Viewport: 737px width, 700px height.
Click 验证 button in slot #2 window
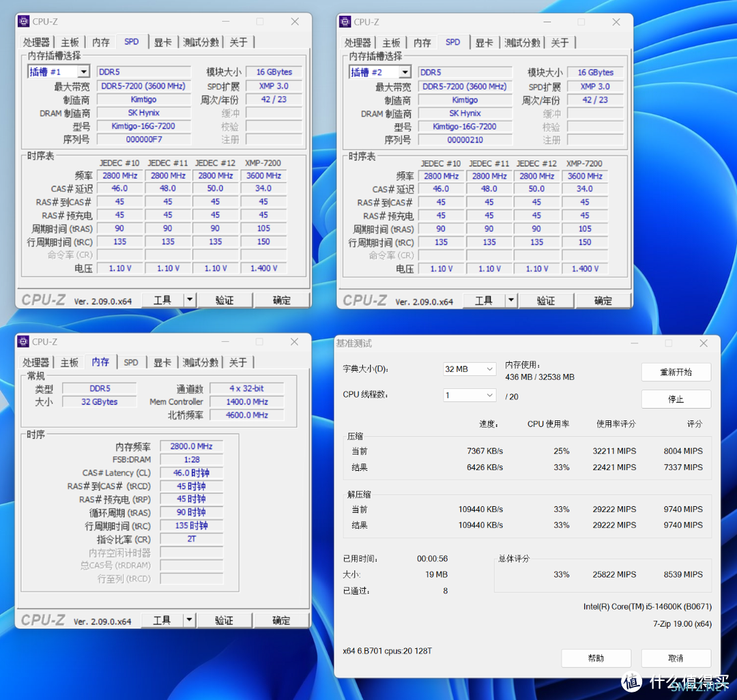point(546,300)
